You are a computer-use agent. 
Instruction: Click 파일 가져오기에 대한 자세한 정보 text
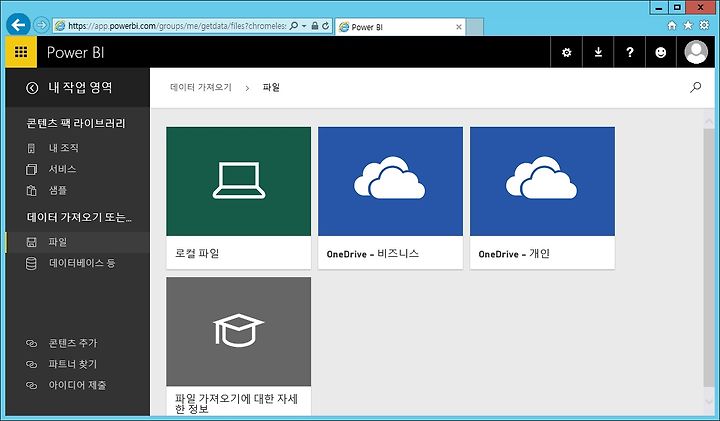[x=236, y=403]
